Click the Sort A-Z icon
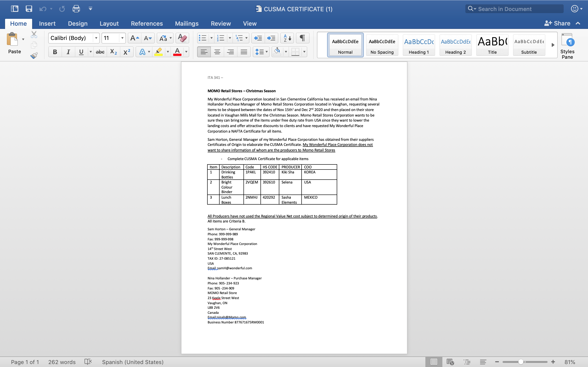 click(287, 38)
